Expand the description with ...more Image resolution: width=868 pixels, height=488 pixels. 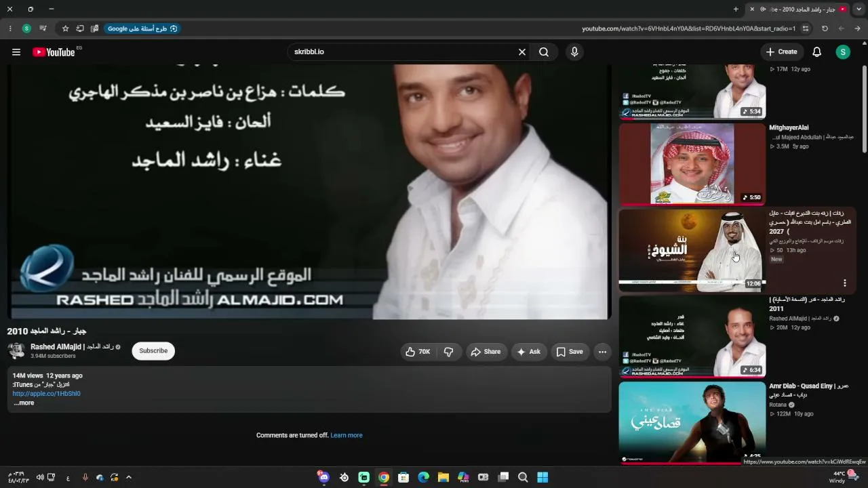tap(24, 403)
